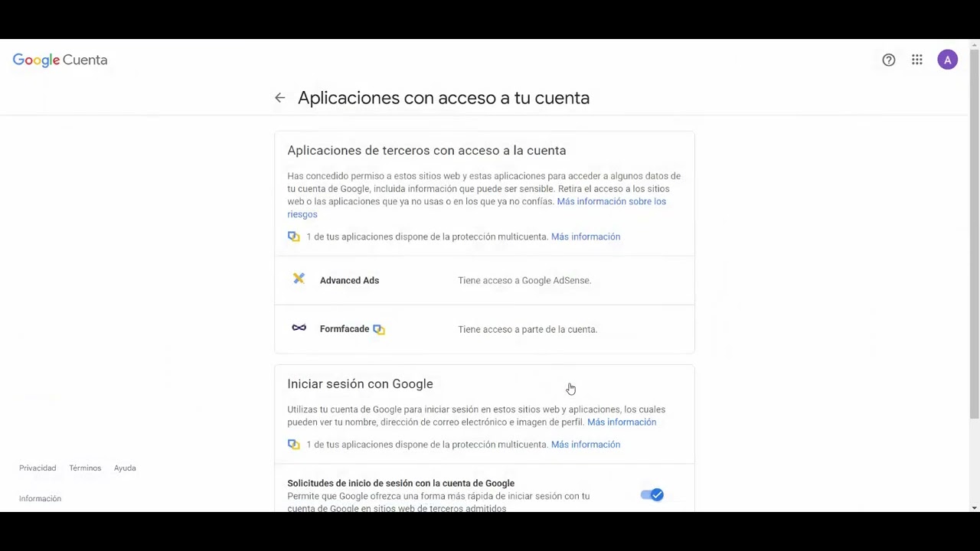Screen dimensions: 980x551
Task: Click the multi-account protection badge next to Formfacade
Action: (x=378, y=329)
